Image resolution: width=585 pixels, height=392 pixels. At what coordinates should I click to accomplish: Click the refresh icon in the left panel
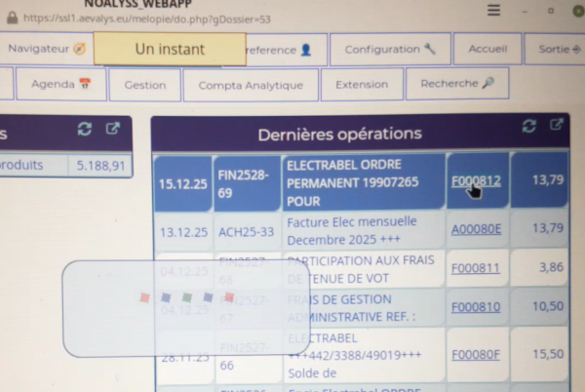(85, 129)
